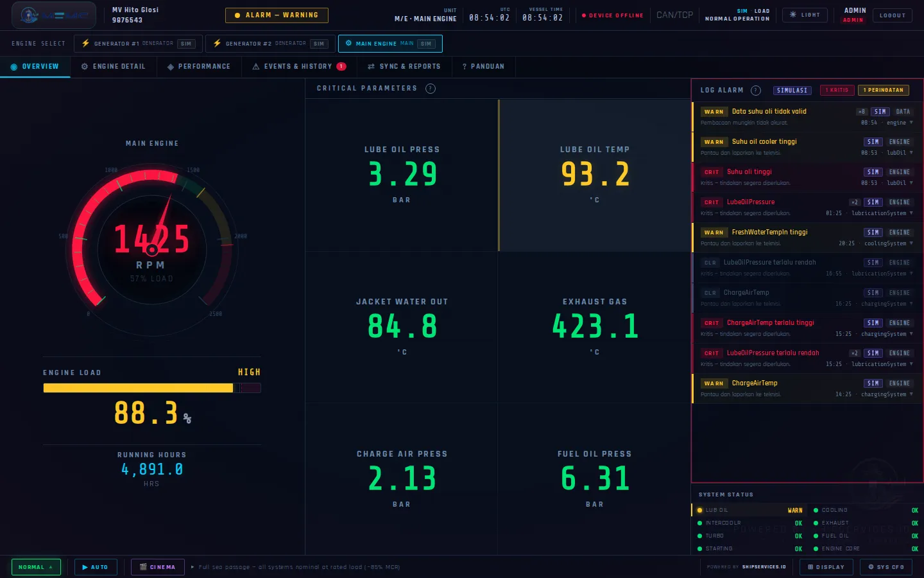Viewport: 924px width, 578px height.
Task: Click the Main Engine gear icon
Action: [x=348, y=43]
